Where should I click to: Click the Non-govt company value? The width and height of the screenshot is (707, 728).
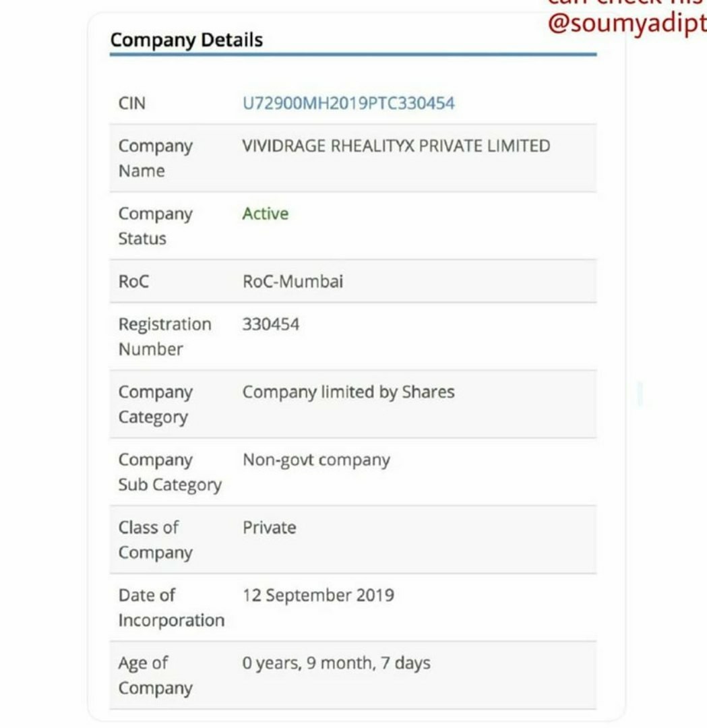click(317, 460)
